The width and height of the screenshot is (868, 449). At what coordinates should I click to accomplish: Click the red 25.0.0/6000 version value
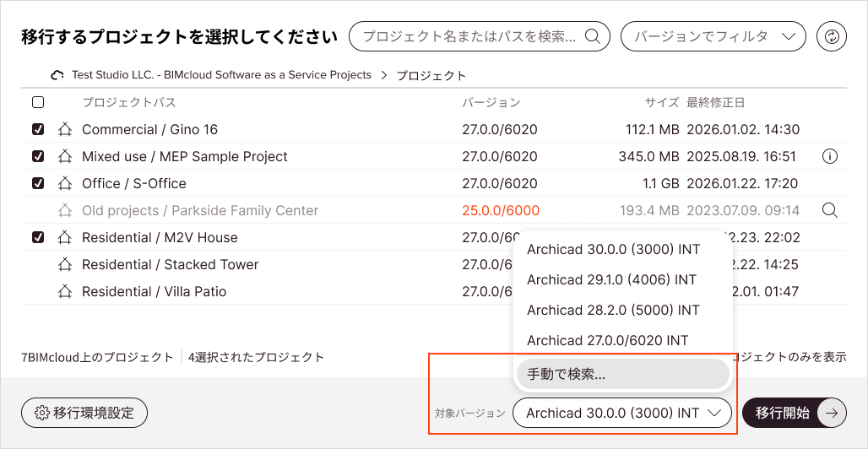[x=501, y=210]
